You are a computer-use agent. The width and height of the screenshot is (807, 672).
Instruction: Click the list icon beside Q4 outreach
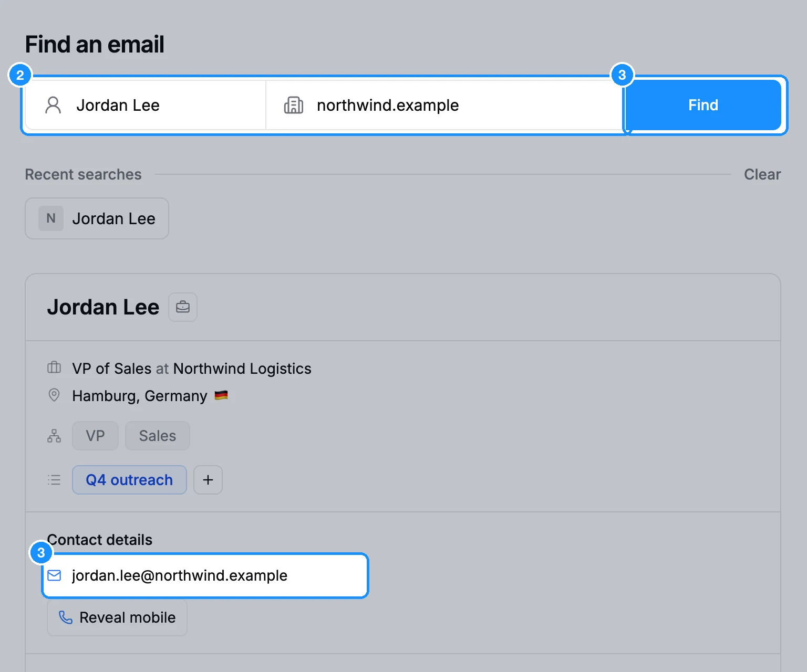pos(54,480)
